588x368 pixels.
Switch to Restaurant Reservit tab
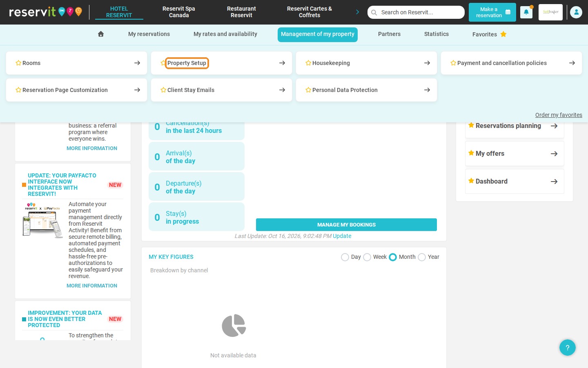(x=241, y=12)
